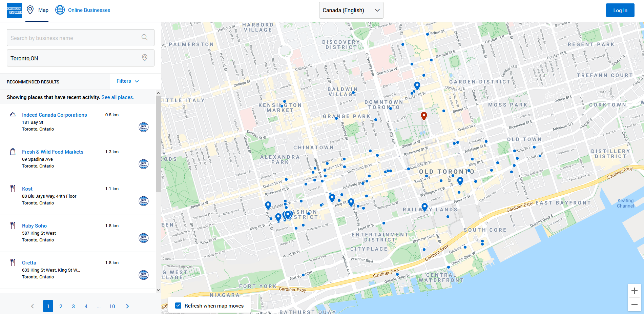Click the 587 King St West address
The width and height of the screenshot is (644, 314).
(39, 233)
